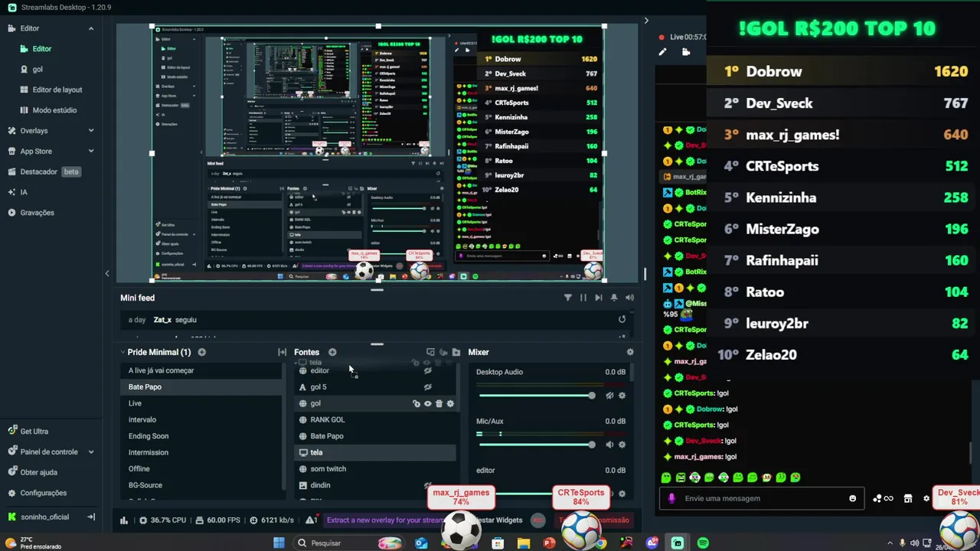This screenshot has height=551, width=980.
Task: Open Desktop Audio settings gear
Action: (622, 396)
